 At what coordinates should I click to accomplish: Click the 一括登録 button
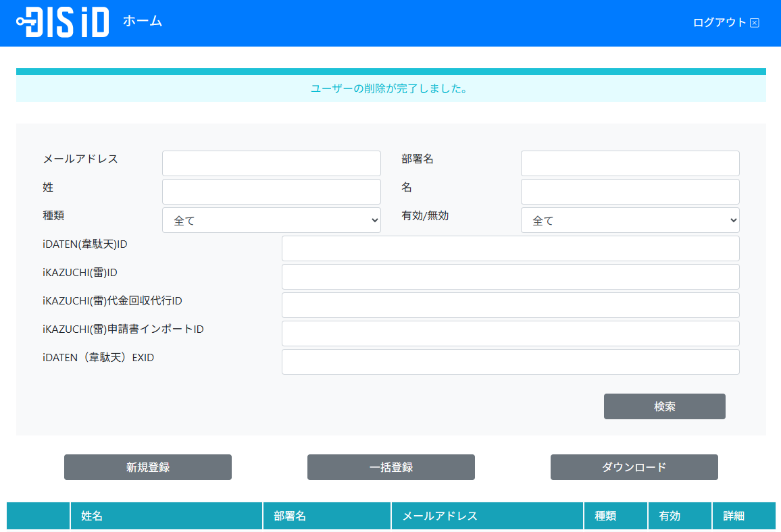(391, 467)
